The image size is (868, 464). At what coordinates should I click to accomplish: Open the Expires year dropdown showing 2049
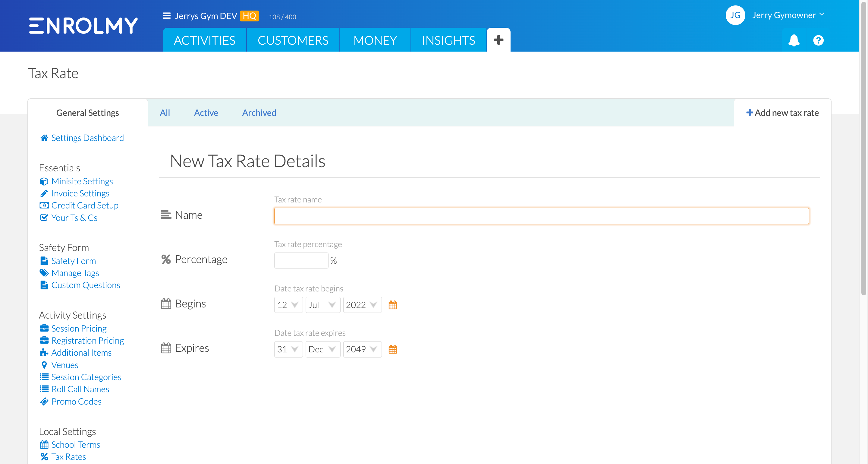[x=362, y=349]
